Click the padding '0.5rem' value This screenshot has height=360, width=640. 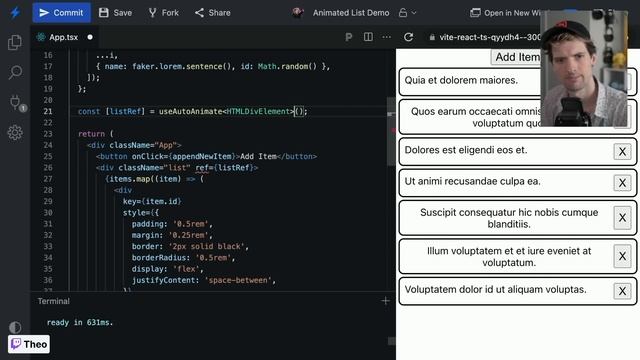191,224
